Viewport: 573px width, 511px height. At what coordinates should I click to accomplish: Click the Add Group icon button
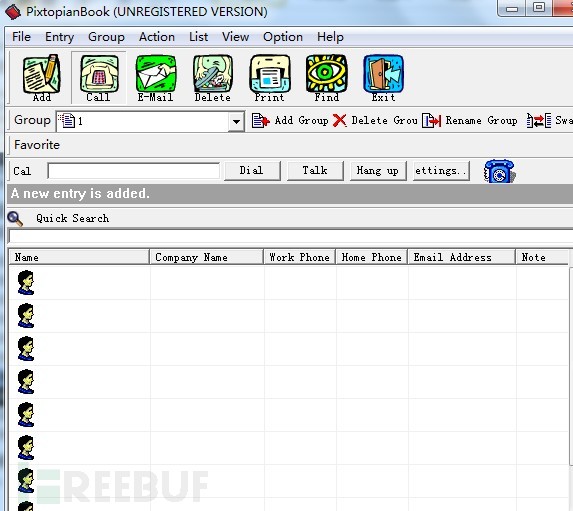(290, 121)
